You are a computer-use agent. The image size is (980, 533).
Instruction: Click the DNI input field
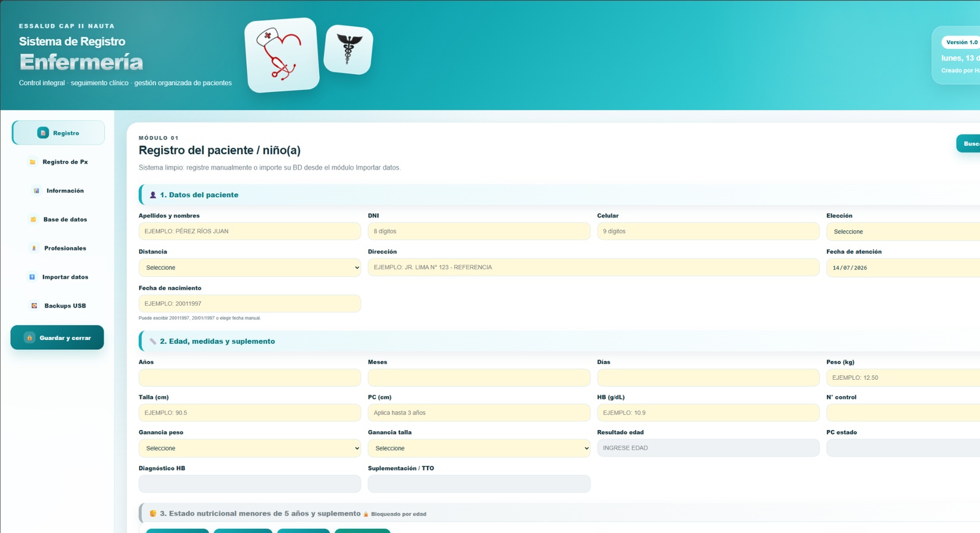(x=479, y=232)
